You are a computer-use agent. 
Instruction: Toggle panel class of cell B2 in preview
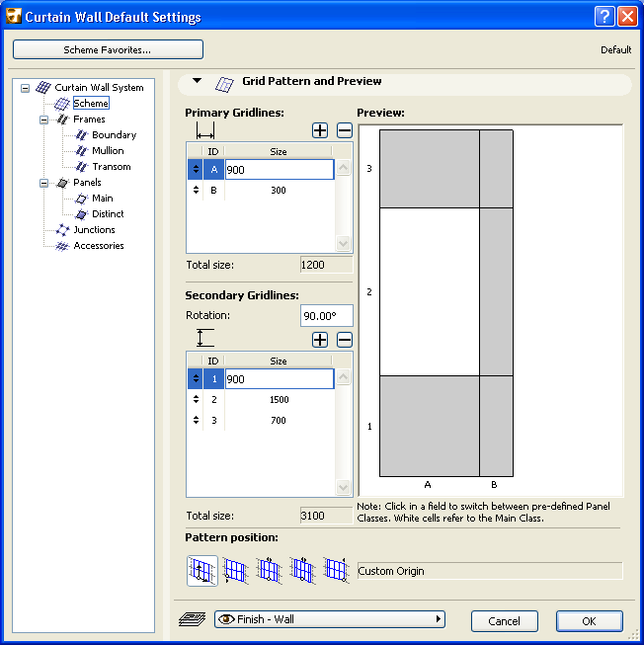[x=496, y=291]
